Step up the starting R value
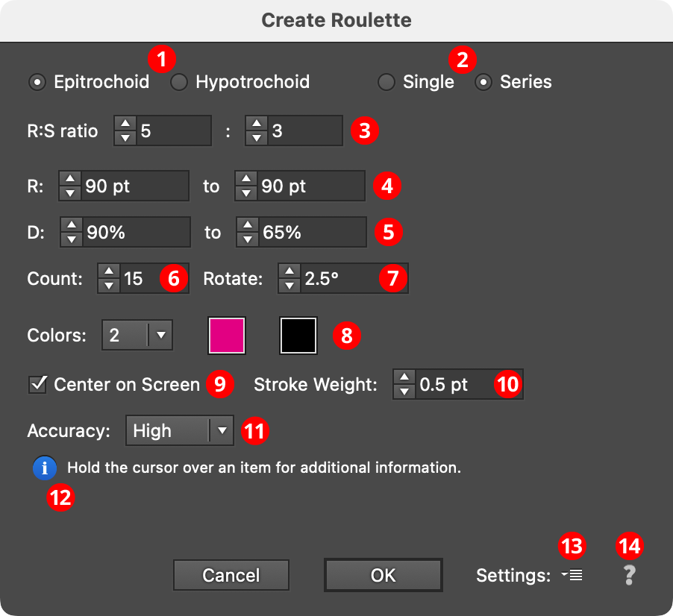The image size is (673, 616). point(69,180)
